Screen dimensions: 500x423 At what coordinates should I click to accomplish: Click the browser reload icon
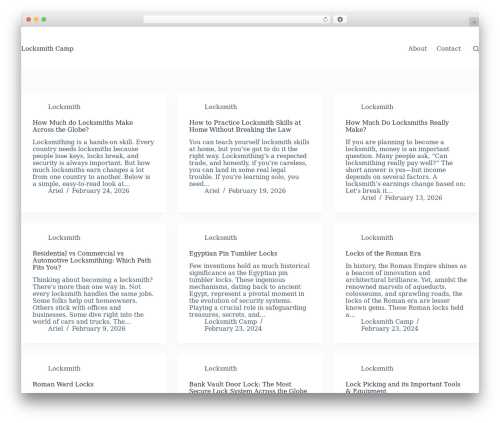tap(325, 20)
